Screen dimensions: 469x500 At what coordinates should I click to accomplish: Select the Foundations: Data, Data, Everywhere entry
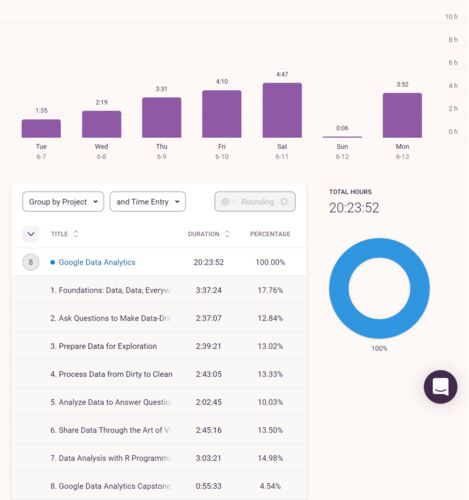point(159,290)
